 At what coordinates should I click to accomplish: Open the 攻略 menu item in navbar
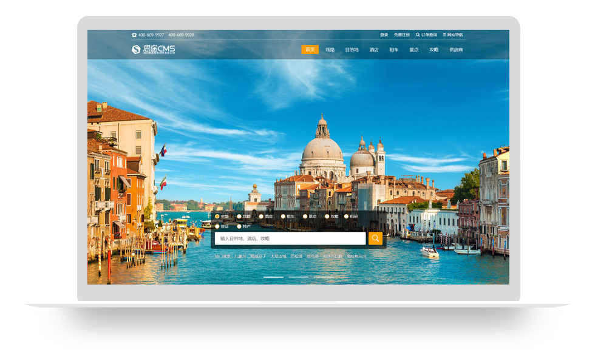coord(433,50)
